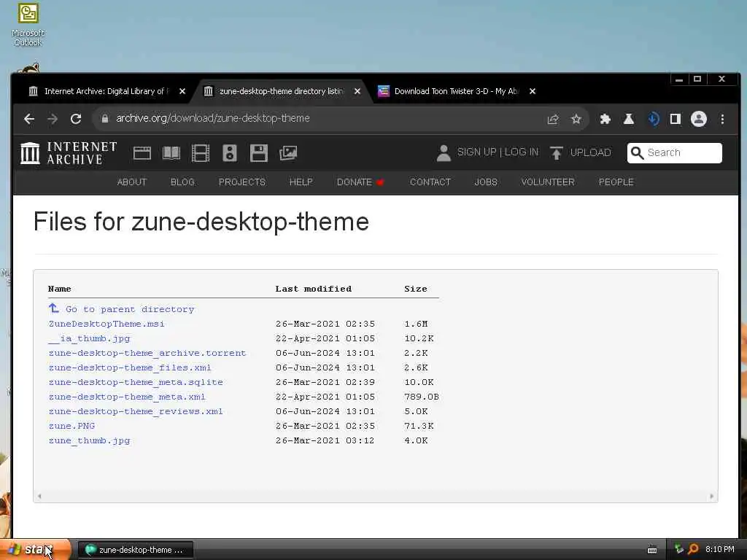Click the listing's right scroll arrow
This screenshot has width=747, height=560.
pos(711,496)
